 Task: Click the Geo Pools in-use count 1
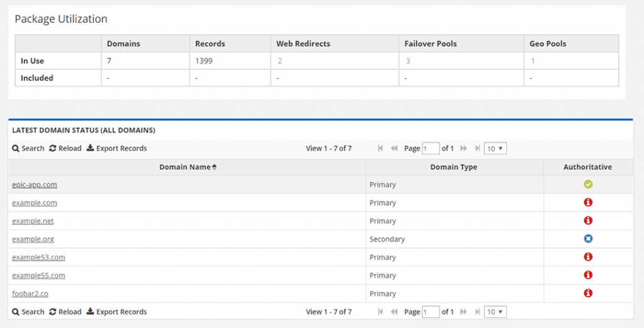pos(533,61)
